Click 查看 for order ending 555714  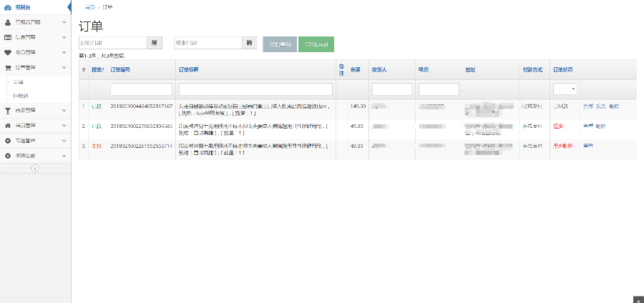(x=588, y=146)
